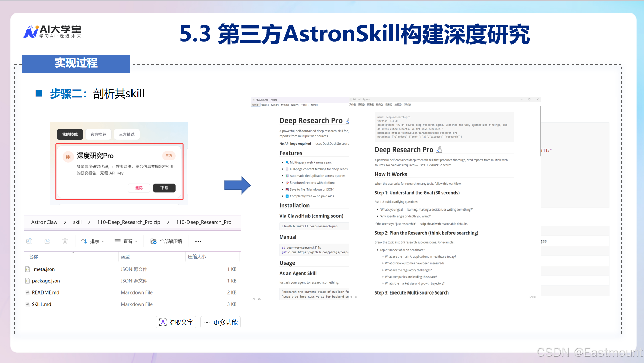Click the README.md markdown file icon
Image resolution: width=644 pixels, height=363 pixels.
point(28,292)
